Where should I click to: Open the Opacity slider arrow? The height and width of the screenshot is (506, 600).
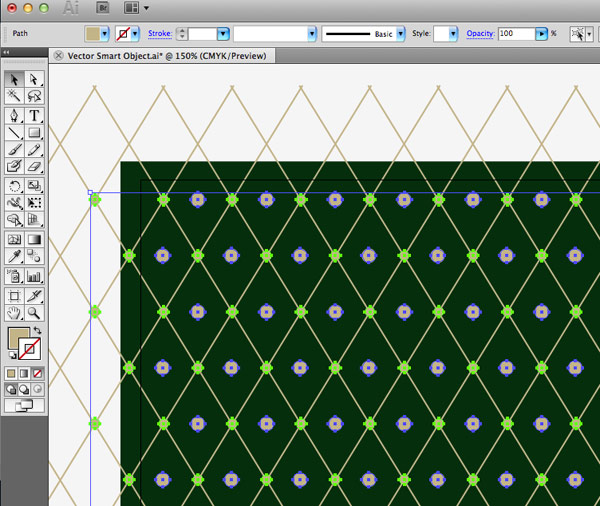coord(541,34)
